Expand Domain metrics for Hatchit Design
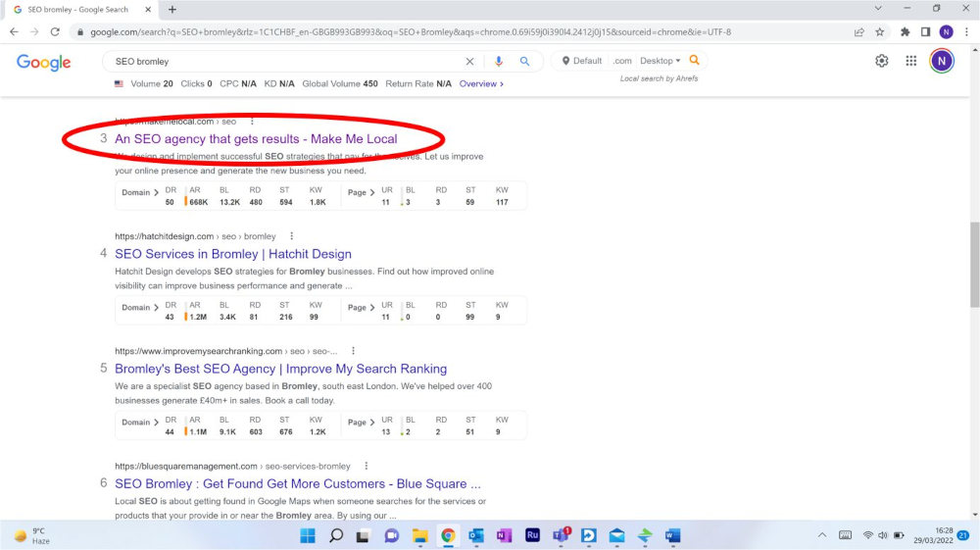 (140, 308)
